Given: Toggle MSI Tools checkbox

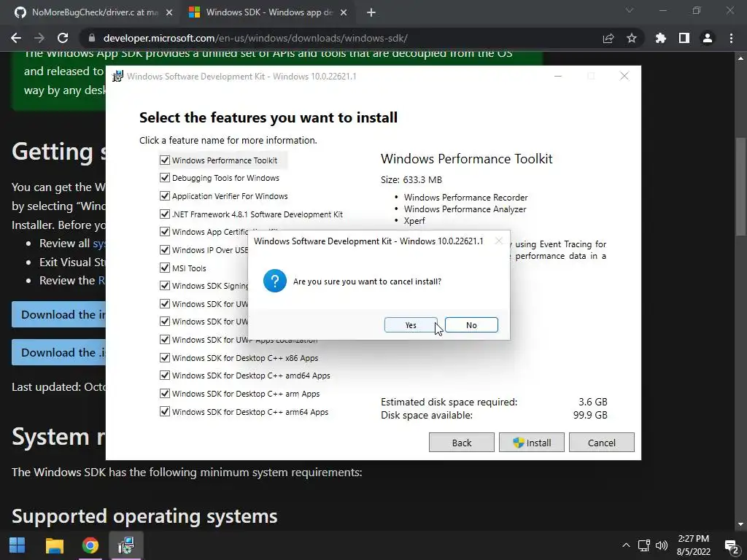Looking at the screenshot, I should [165, 268].
